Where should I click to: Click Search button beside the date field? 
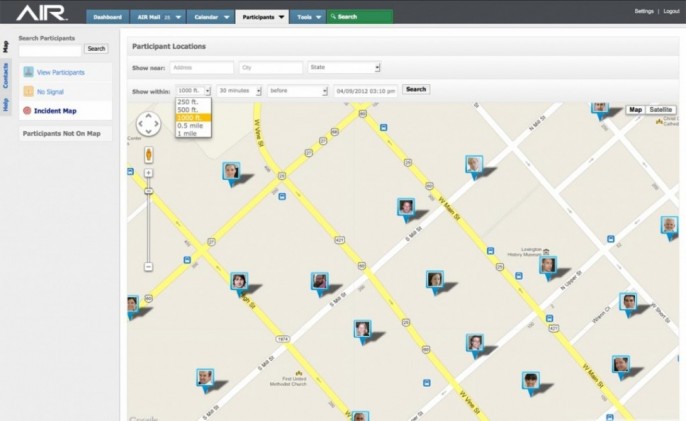[x=416, y=89]
